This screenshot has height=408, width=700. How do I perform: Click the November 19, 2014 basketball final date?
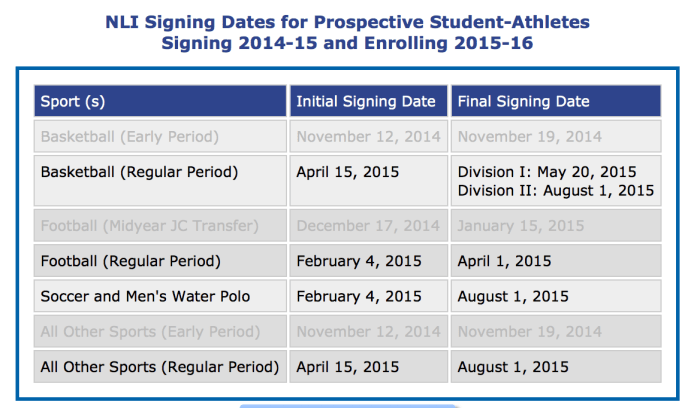click(x=529, y=136)
